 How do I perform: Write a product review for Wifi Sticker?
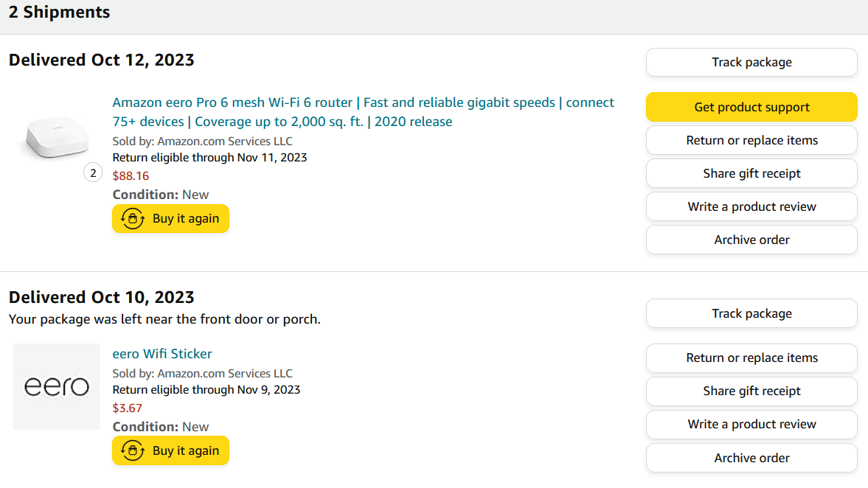pyautogui.click(x=751, y=424)
